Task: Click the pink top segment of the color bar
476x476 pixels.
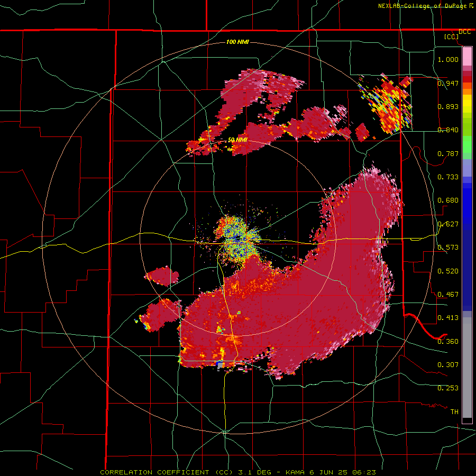Action: pyautogui.click(x=467, y=56)
